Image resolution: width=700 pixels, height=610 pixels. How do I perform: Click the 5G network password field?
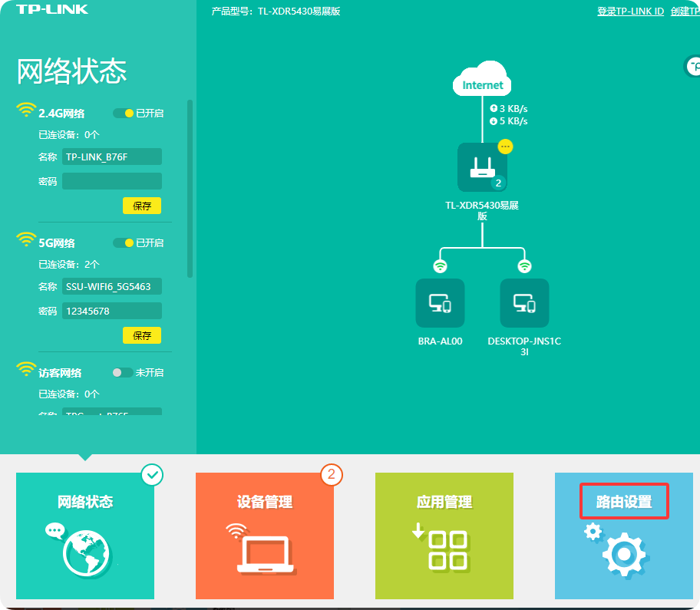tap(112, 311)
